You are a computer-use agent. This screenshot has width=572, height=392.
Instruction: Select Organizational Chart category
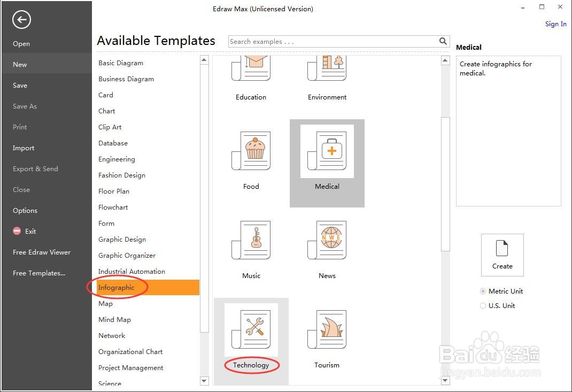(x=130, y=352)
